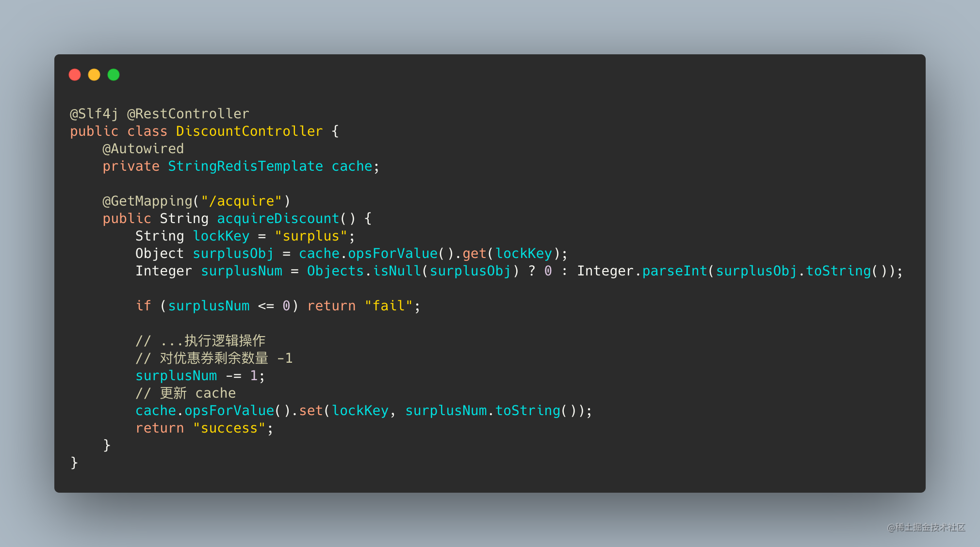Click the acquireDiscount method name
The height and width of the screenshot is (547, 980).
[278, 219]
